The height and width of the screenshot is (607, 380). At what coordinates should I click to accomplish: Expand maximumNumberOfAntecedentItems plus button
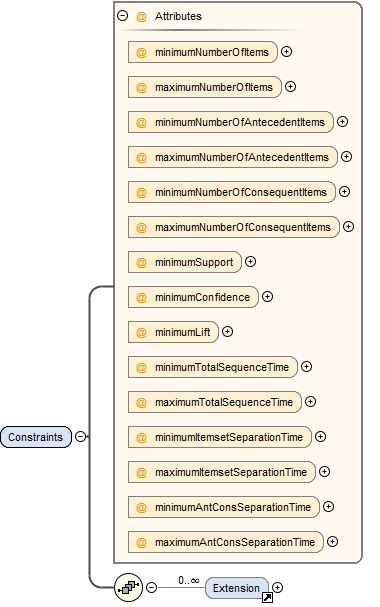346,157
